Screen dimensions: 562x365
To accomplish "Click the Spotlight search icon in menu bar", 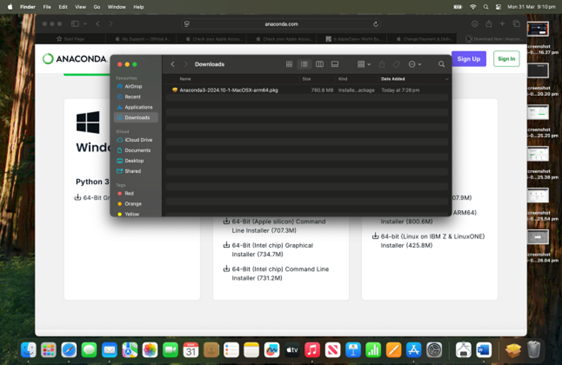I will pos(486,7).
